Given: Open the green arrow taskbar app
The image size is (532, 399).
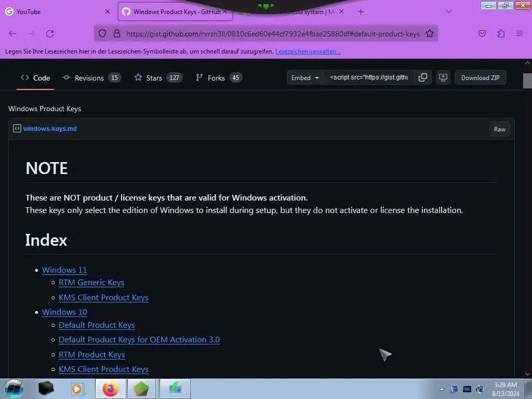Looking at the screenshot, I should (x=175, y=389).
